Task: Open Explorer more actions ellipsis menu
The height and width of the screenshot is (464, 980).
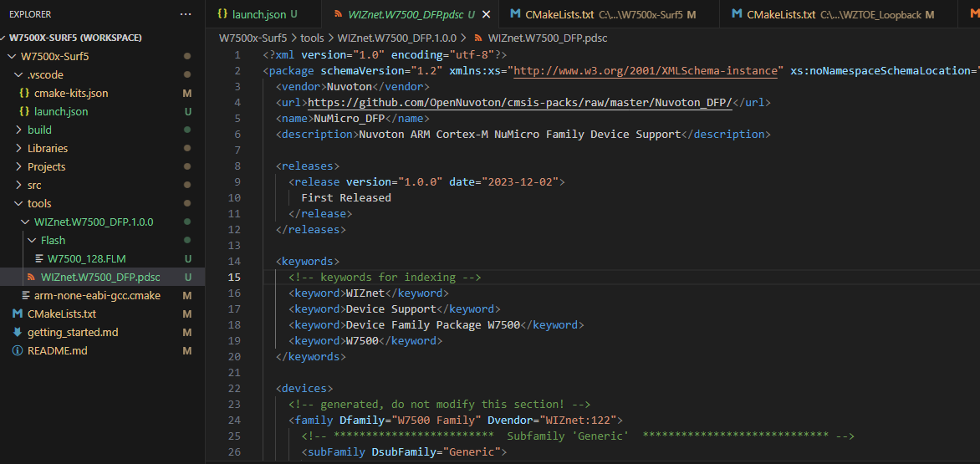Action: 186,14
